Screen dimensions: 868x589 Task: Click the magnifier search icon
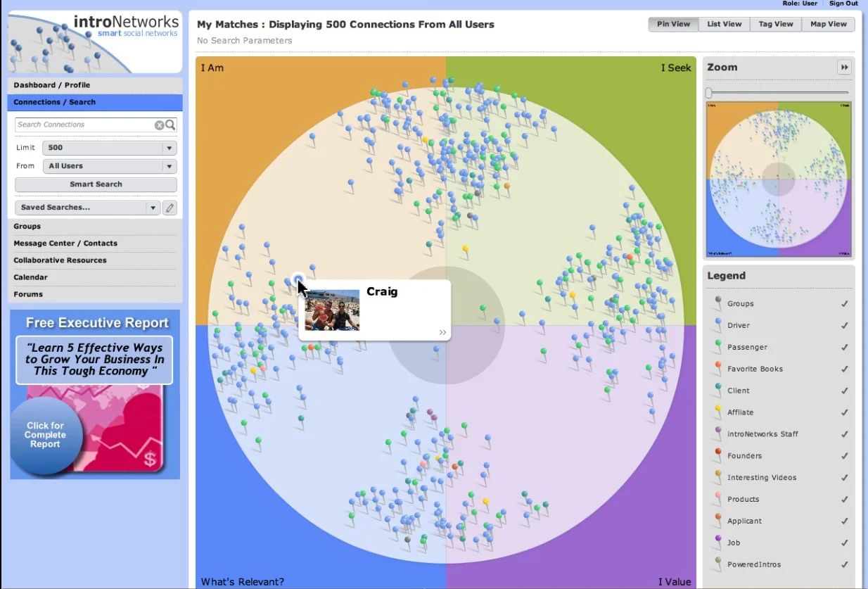point(170,125)
